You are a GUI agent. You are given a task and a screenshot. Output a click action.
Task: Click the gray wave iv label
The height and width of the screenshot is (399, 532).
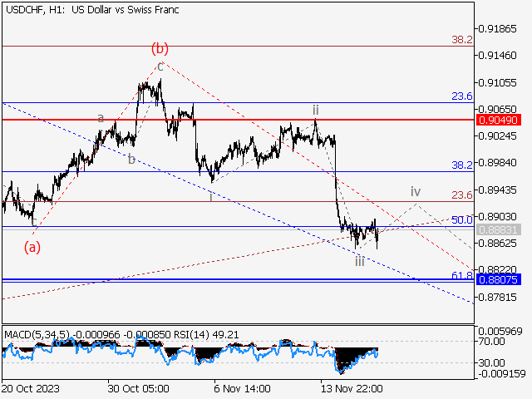click(x=416, y=191)
